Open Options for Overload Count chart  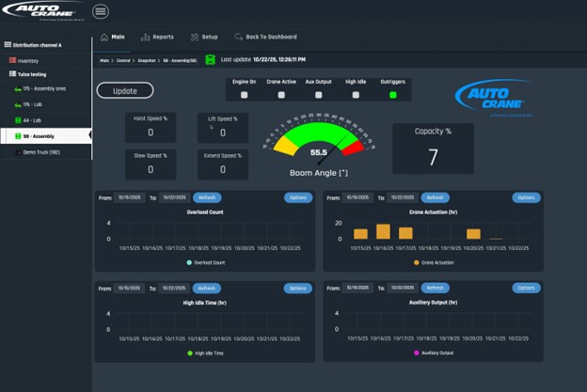coord(298,197)
